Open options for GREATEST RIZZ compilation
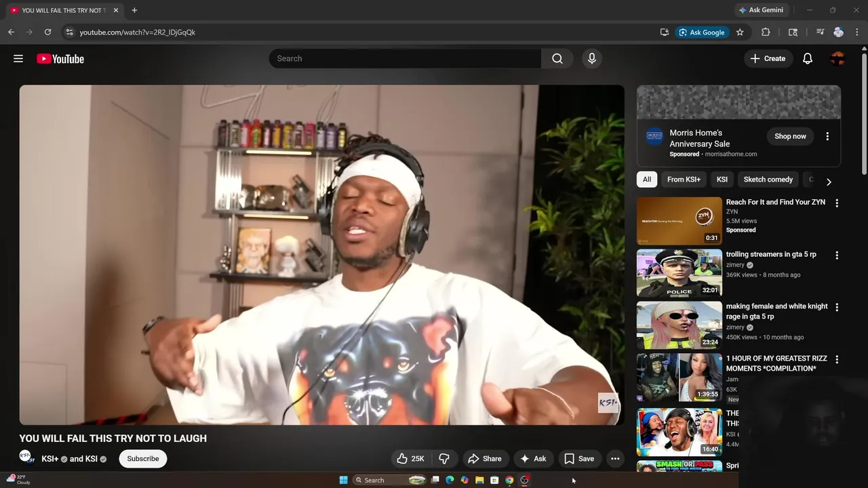This screenshot has height=488, width=868. [x=837, y=359]
